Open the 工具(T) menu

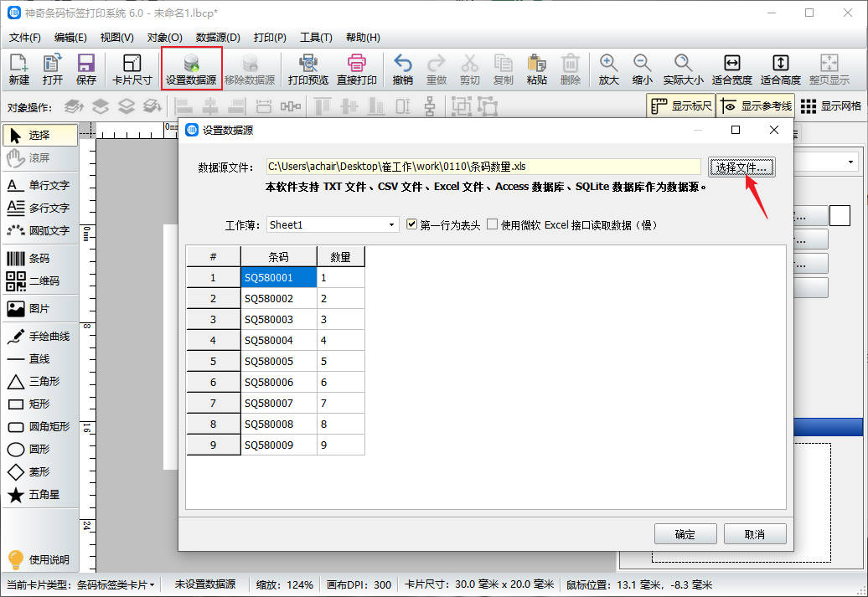click(316, 38)
